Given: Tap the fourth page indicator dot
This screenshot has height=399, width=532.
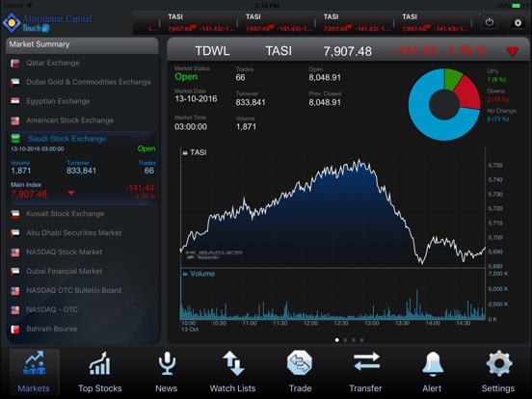Looking at the screenshot, I should [362, 339].
